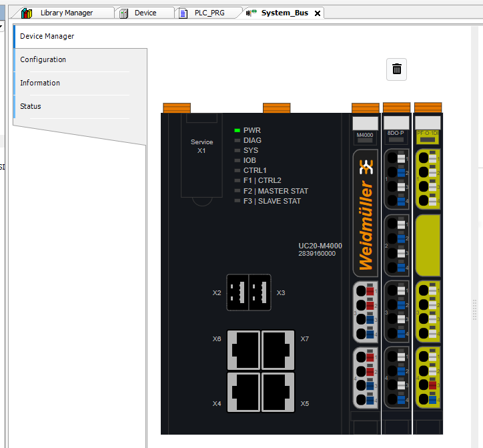
Task: Click the Weidmüller logo on M4000 module
Action: point(366,214)
